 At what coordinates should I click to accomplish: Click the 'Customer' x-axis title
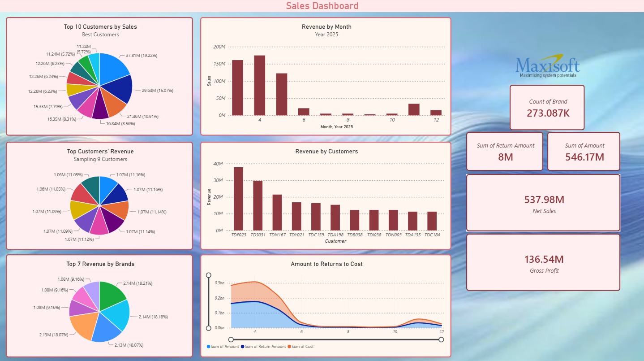335,241
